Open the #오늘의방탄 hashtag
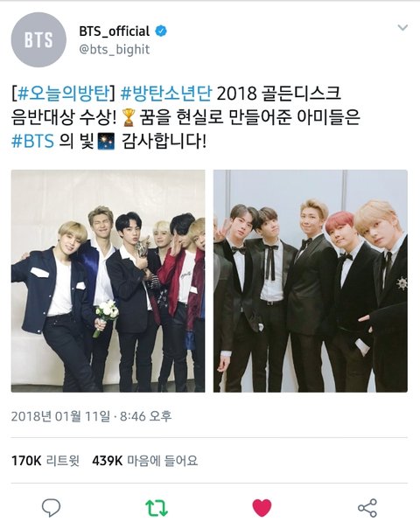The image size is (420, 522). 62,94
